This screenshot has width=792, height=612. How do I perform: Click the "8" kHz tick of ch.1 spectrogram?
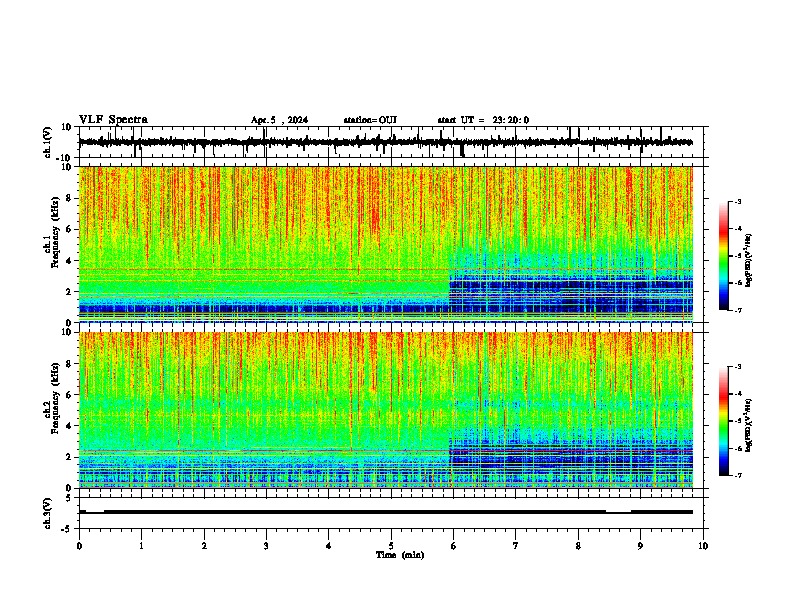pos(69,198)
